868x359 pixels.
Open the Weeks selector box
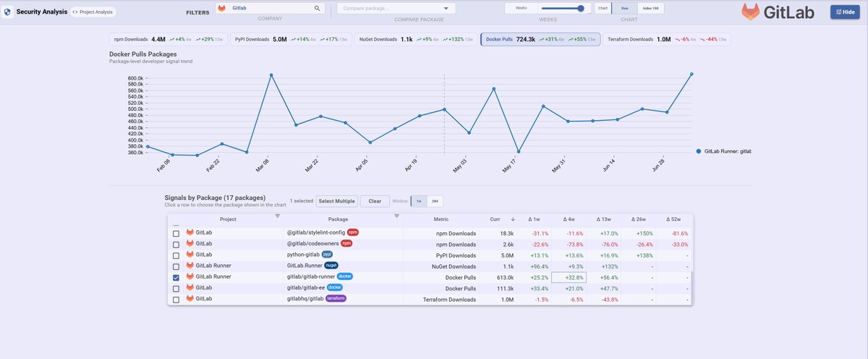521,9
